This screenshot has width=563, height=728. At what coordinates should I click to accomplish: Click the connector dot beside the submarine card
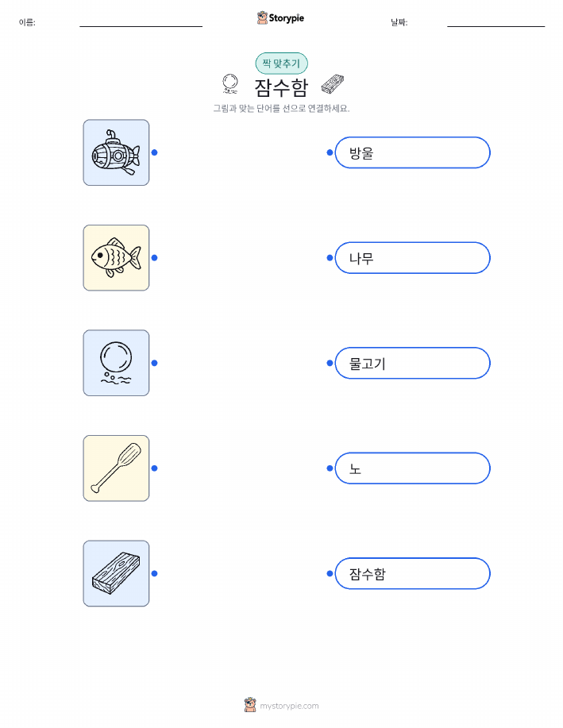[154, 152]
